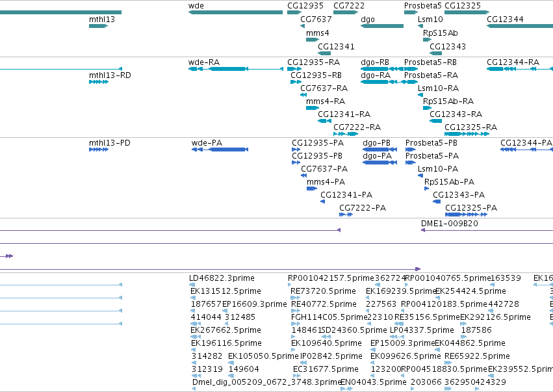Click the CG7637 gene label

click(316, 19)
